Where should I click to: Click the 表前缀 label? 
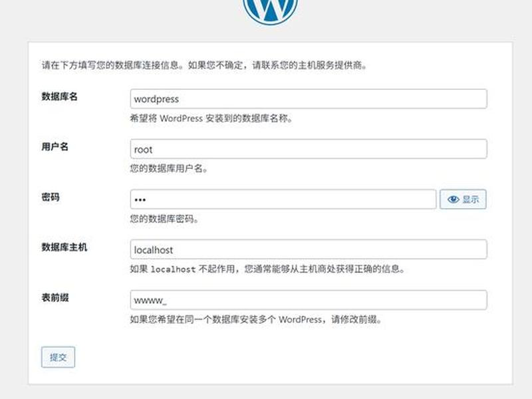pyautogui.click(x=55, y=297)
